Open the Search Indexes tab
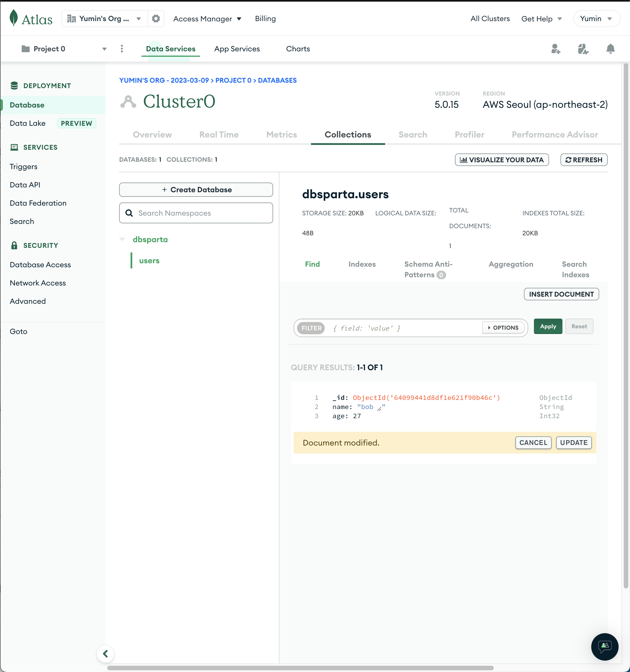This screenshot has width=630, height=672. coord(576,270)
